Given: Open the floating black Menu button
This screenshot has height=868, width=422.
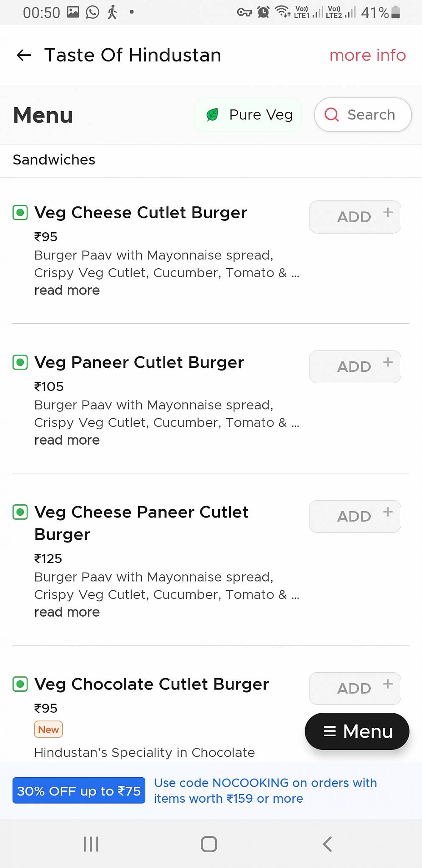Looking at the screenshot, I should click(x=357, y=731).
